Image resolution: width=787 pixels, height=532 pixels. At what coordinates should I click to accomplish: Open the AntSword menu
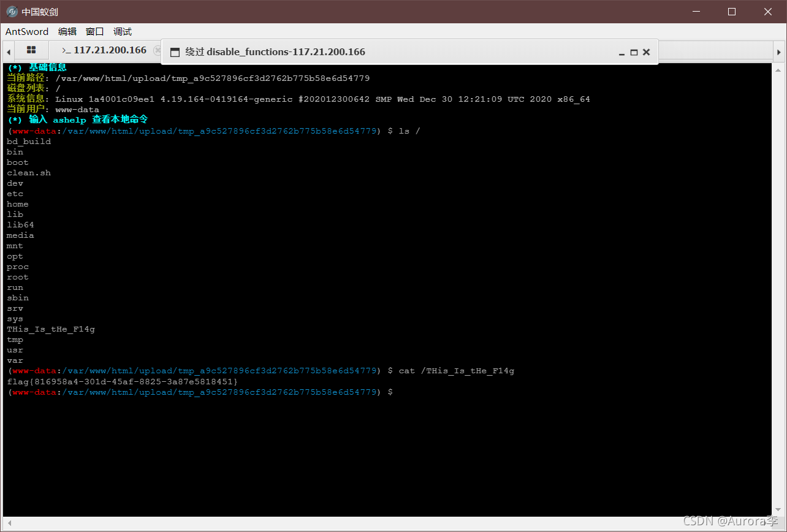[27, 32]
